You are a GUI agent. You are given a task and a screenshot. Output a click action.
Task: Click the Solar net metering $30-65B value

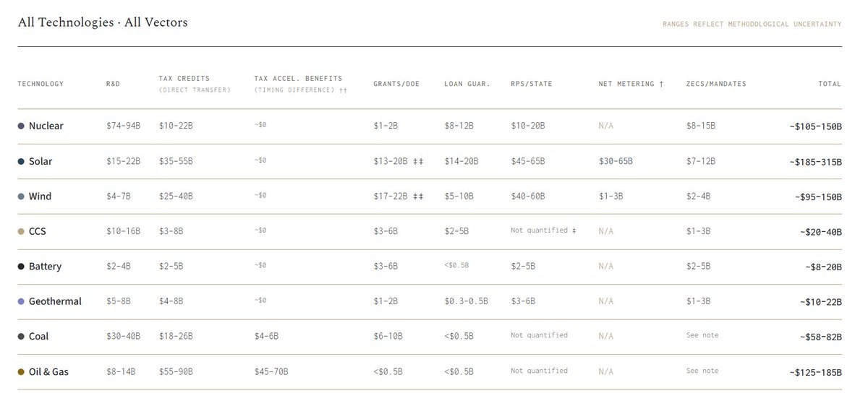pos(616,162)
